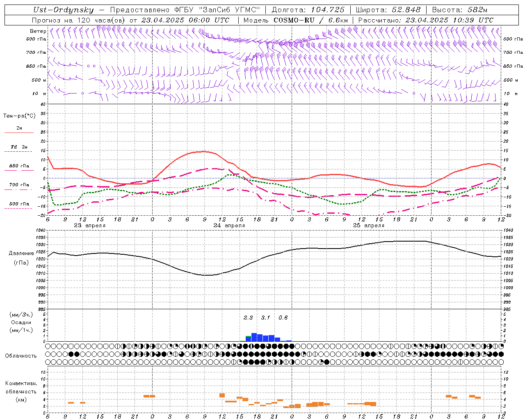Click Рассчитано: 23.04.2025 10:39 UTC timestamp

point(426,20)
